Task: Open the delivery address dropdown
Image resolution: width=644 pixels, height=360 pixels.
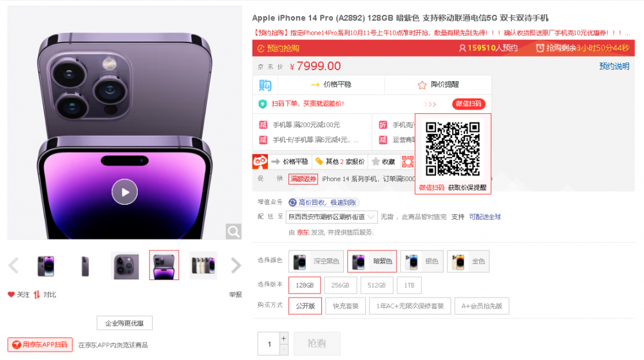Action: [332, 217]
